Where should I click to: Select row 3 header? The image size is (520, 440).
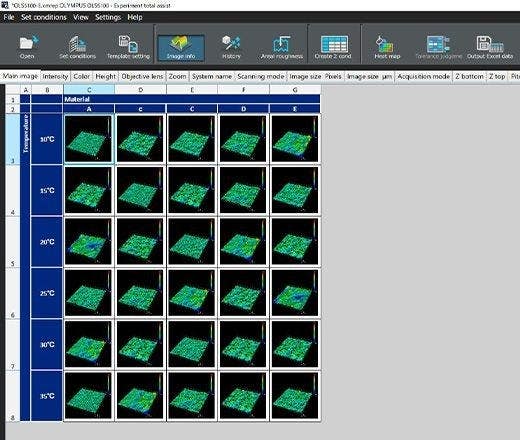(x=13, y=139)
